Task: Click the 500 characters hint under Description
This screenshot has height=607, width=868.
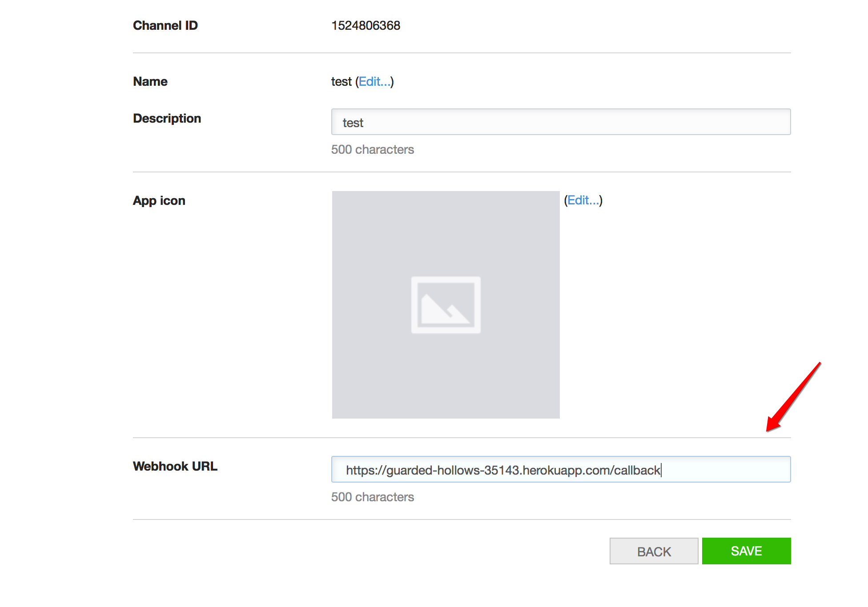Action: 372,149
